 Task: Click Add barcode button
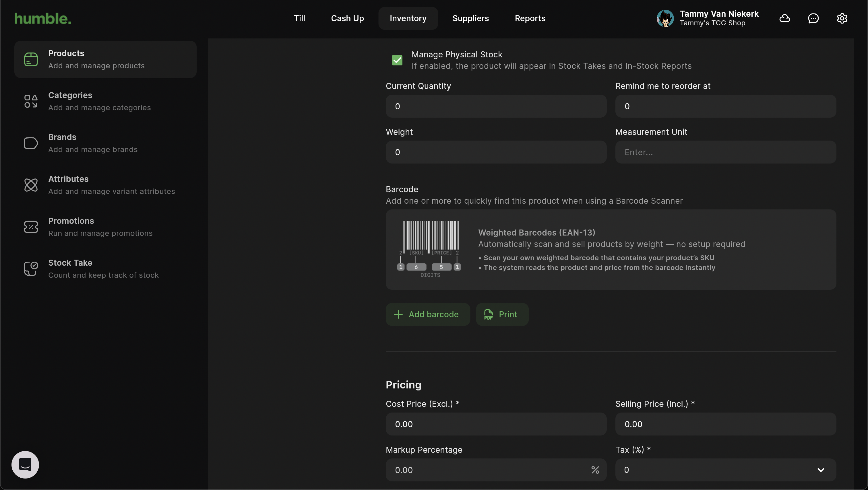[x=427, y=314]
